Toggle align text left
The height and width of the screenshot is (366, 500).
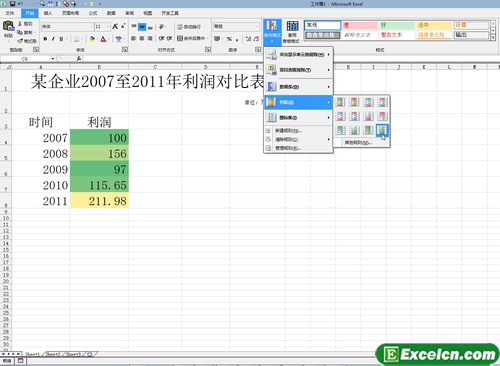coord(134,38)
